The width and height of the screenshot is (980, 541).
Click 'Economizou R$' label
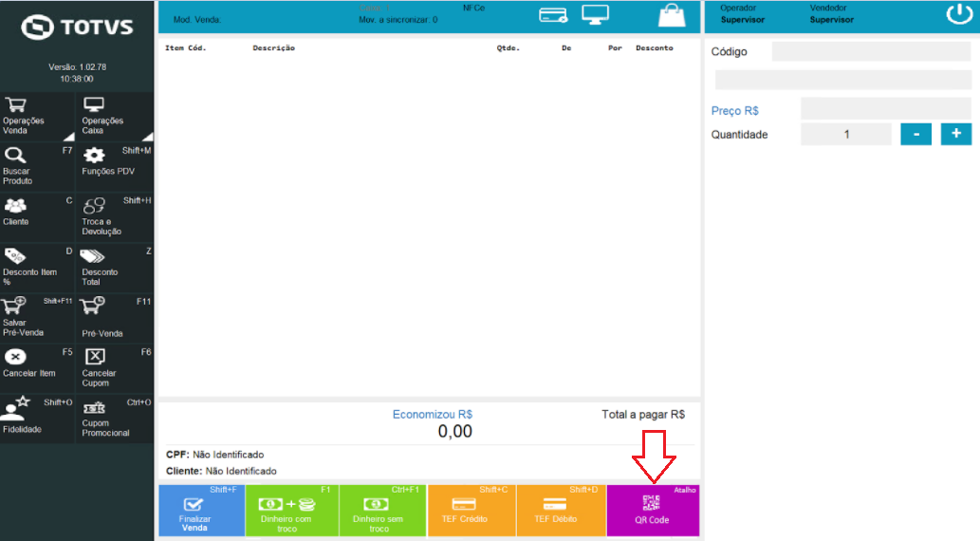pos(433,414)
